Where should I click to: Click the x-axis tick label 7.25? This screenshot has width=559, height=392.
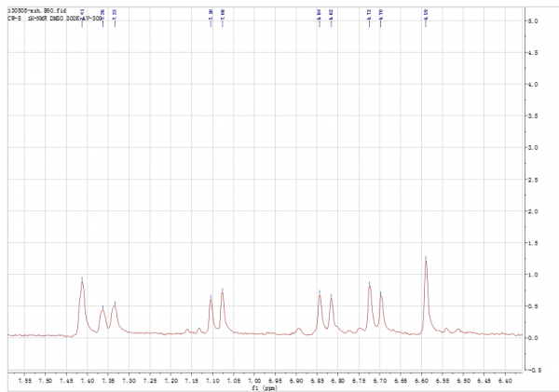[150, 381]
